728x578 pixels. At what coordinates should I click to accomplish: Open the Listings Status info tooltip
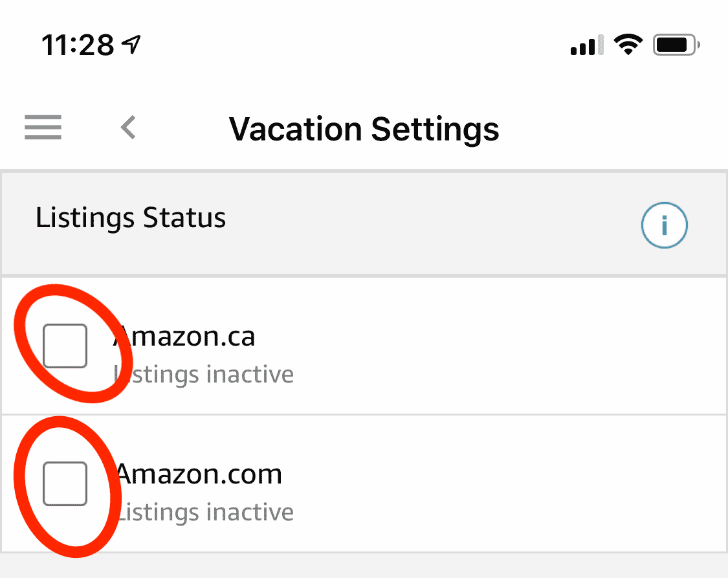point(664,225)
